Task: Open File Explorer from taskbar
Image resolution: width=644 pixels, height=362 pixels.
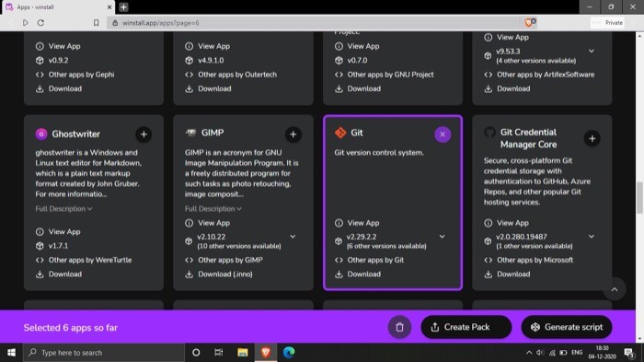Action: (x=242, y=353)
